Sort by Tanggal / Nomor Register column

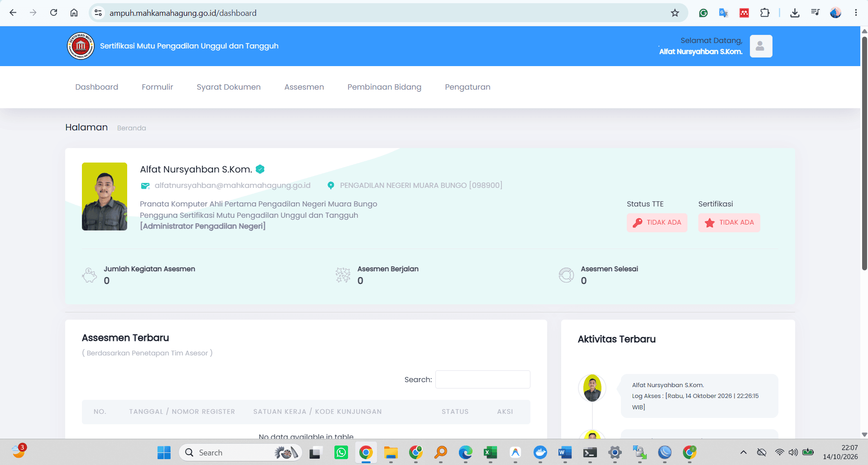[x=182, y=412]
